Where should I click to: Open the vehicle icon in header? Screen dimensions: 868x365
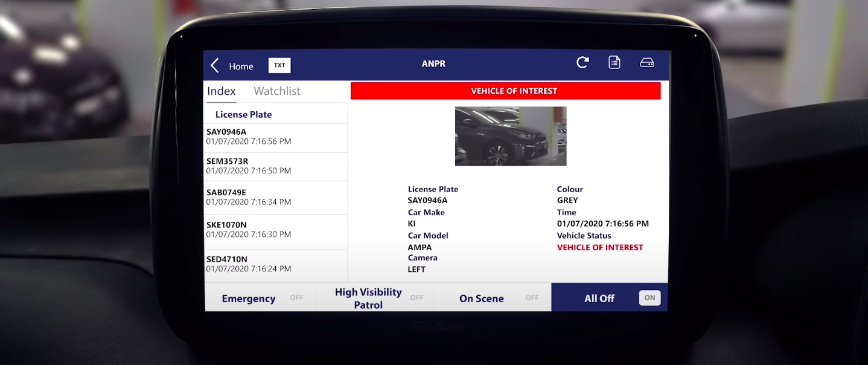[x=647, y=62]
